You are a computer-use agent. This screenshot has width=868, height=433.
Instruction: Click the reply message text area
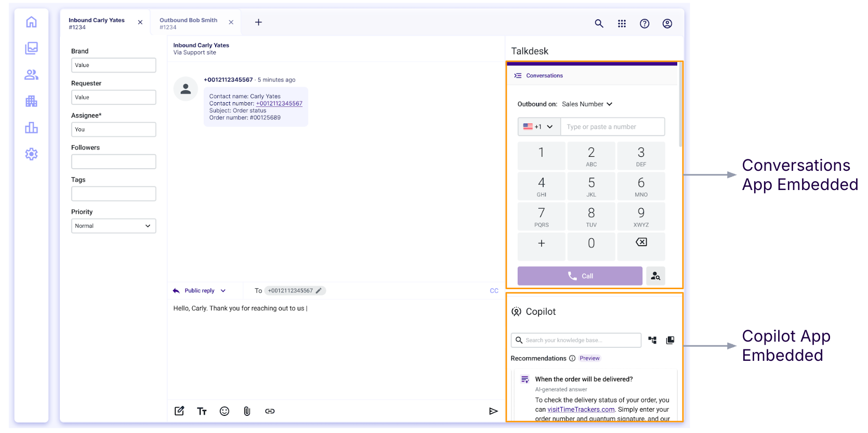click(336, 349)
